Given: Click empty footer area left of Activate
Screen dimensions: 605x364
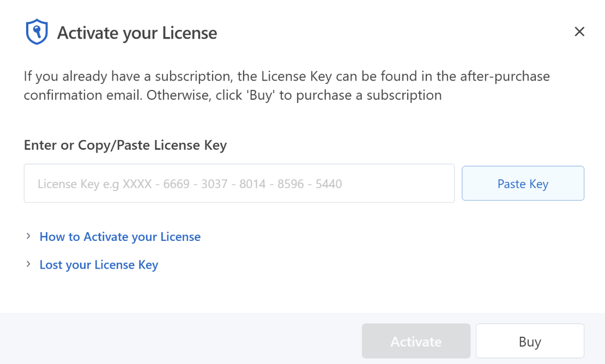Looking at the screenshot, I should pyautogui.click(x=180, y=339).
